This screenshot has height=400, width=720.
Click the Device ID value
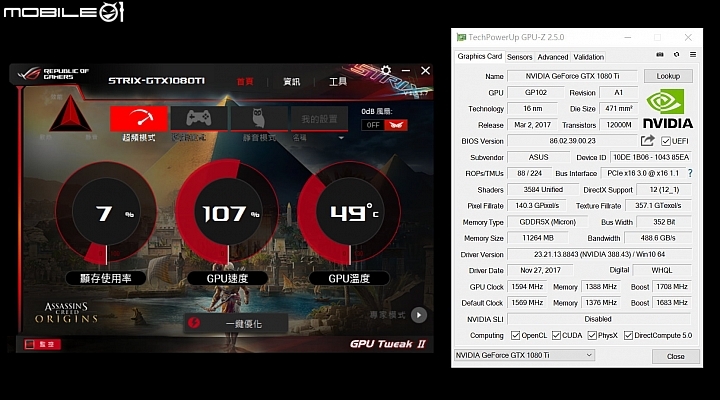[x=651, y=157]
